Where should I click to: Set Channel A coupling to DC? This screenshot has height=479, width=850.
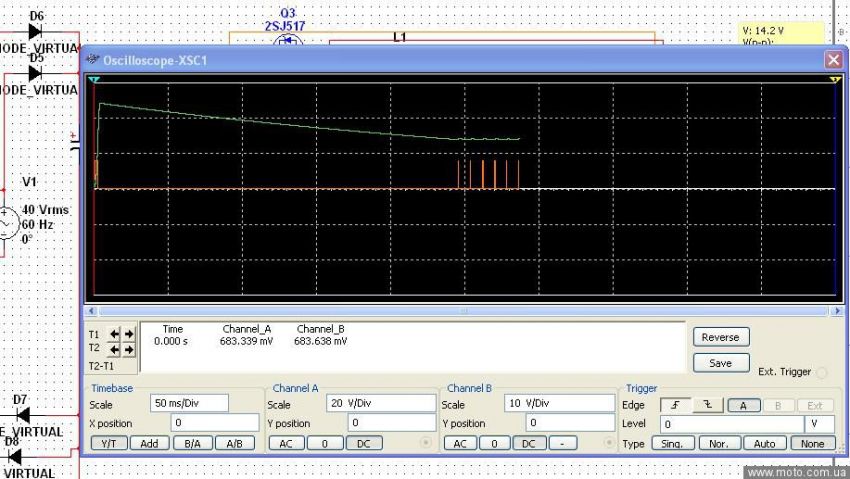[x=363, y=443]
